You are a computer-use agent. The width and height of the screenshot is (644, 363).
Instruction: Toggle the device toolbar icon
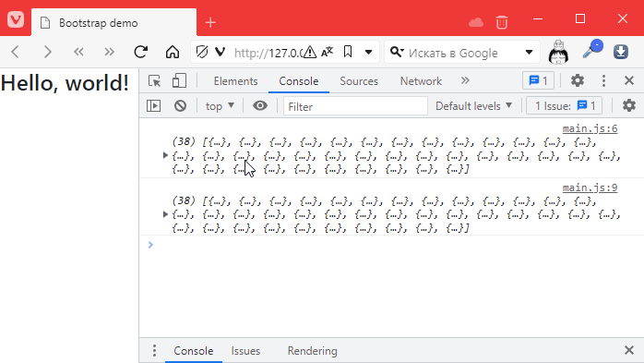(x=179, y=81)
